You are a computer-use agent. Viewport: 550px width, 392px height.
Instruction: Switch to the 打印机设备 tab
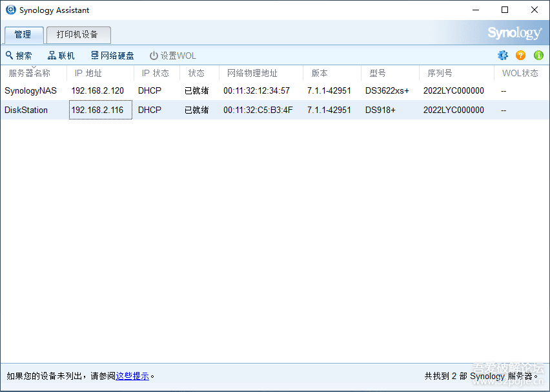pos(79,35)
